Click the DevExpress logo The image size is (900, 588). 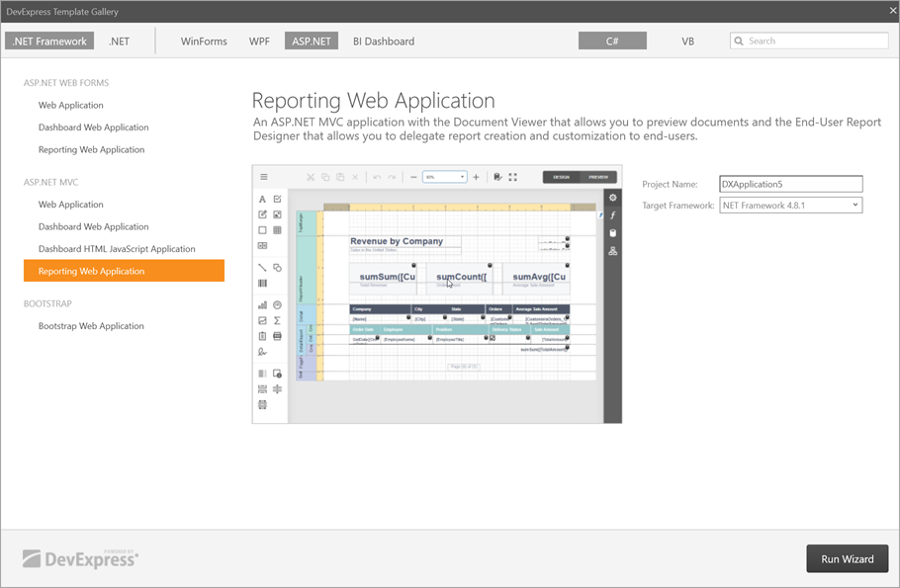pos(80,558)
